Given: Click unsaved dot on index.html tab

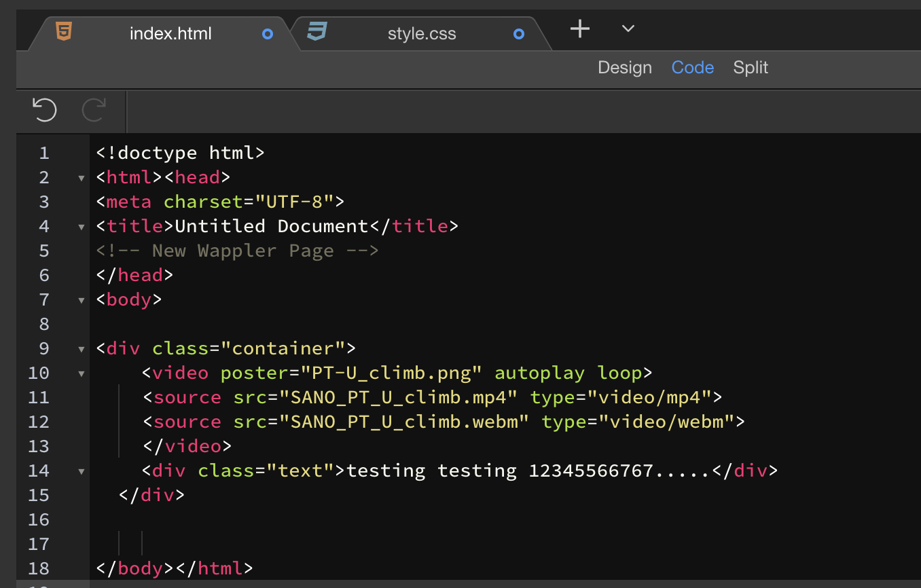Looking at the screenshot, I should tap(268, 34).
